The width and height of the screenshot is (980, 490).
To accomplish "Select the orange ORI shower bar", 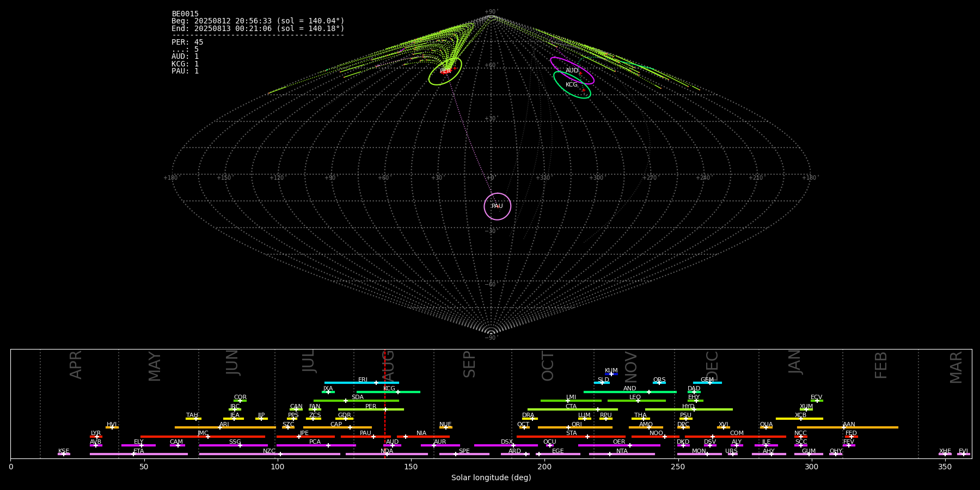I will point(575,427).
